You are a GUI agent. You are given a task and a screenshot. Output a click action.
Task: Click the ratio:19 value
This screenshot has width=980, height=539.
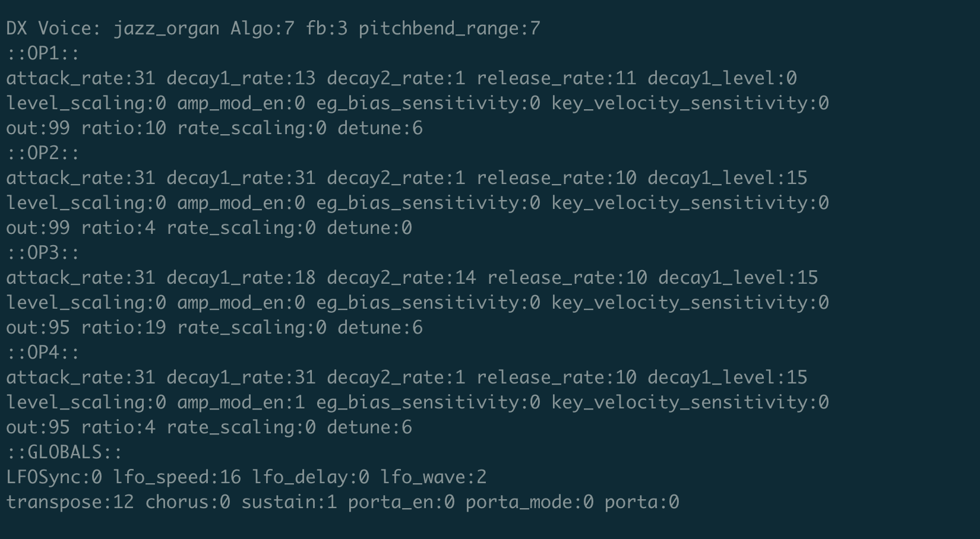124,328
